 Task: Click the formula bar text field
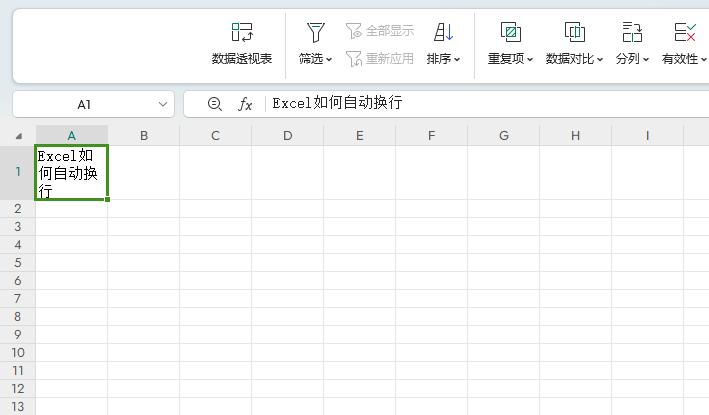click(488, 104)
